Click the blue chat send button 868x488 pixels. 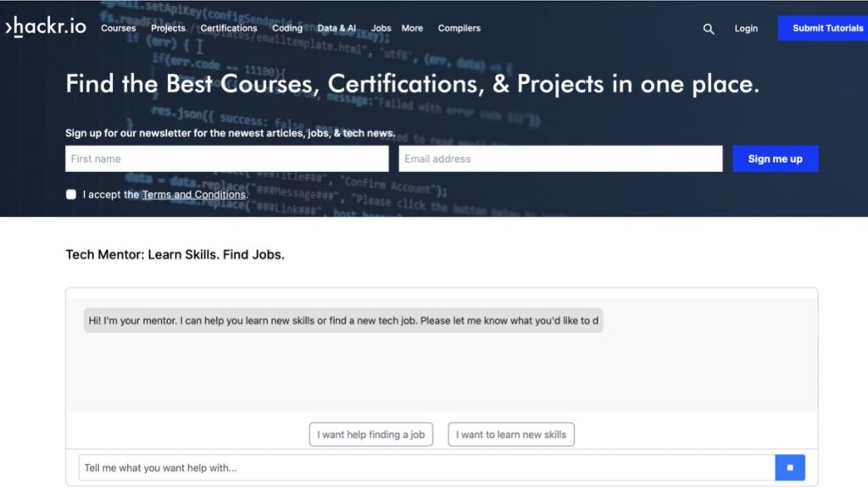790,468
